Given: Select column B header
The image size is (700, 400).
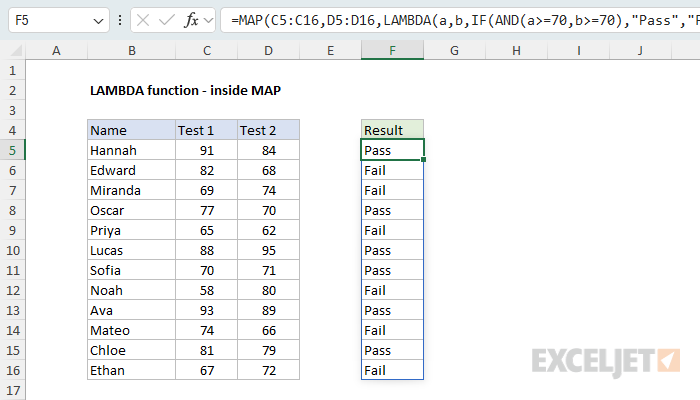Looking at the screenshot, I should tap(131, 50).
